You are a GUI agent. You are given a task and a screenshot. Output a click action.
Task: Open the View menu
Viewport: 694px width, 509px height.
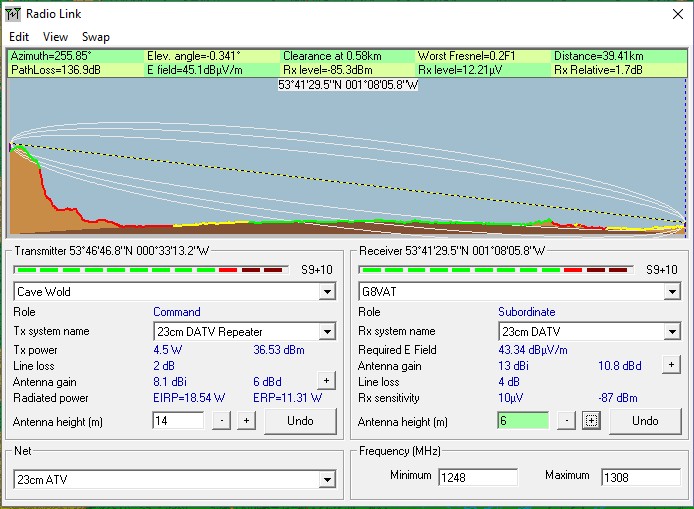click(x=55, y=37)
